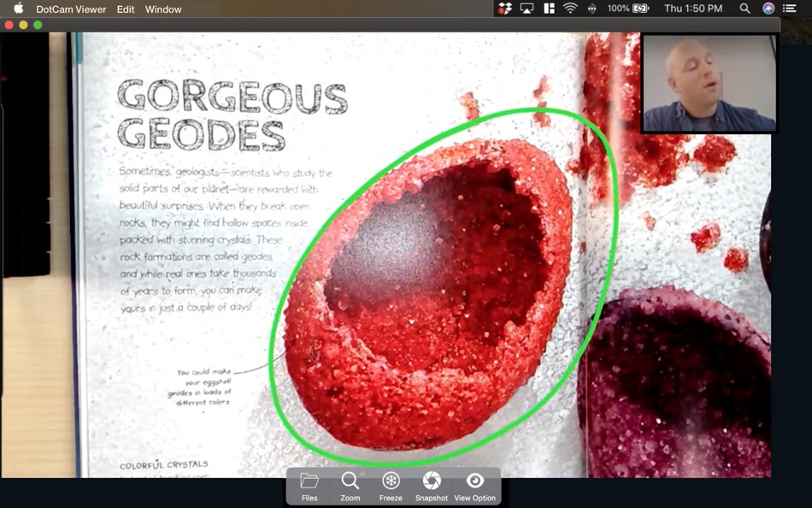Open View Option eye icon
812x508 pixels.
point(475,487)
